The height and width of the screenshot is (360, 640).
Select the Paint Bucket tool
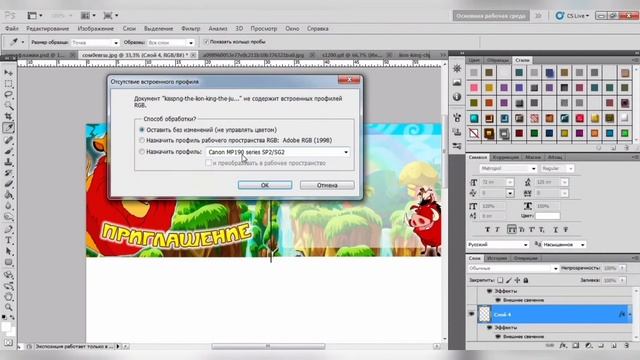pyautogui.click(x=8, y=195)
